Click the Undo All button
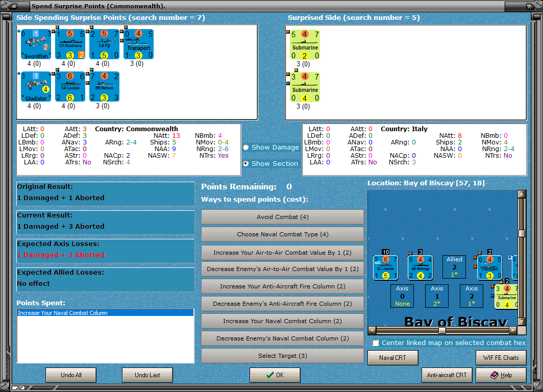This screenshot has width=543, height=392. pyautogui.click(x=71, y=375)
